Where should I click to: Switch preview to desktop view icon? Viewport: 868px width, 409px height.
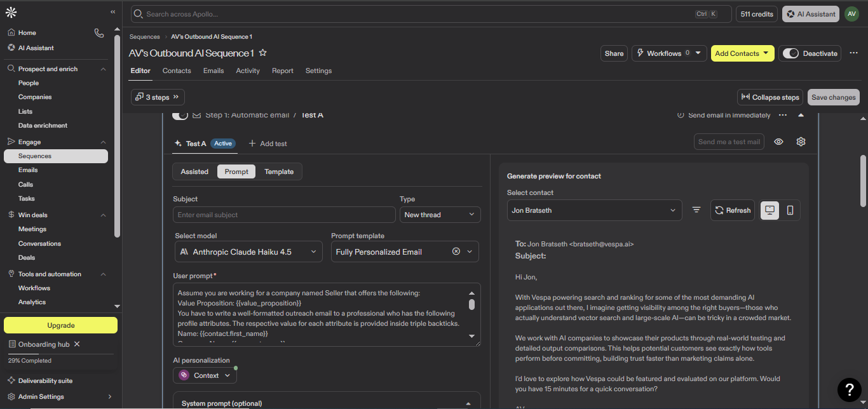(770, 210)
